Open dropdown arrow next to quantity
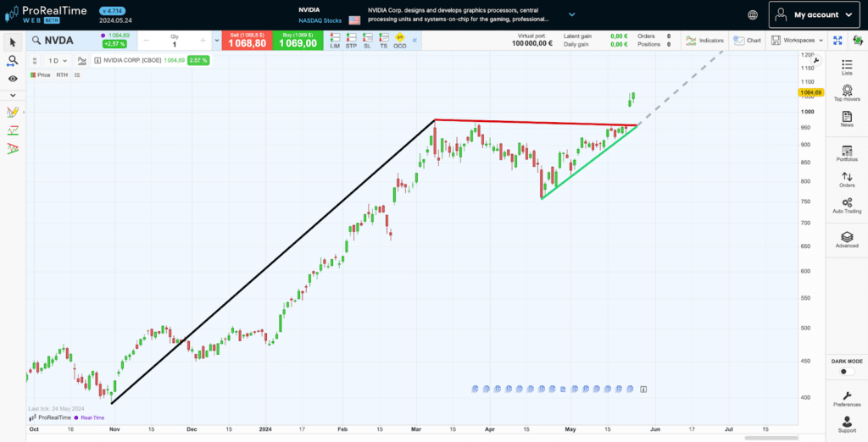 coord(216,41)
